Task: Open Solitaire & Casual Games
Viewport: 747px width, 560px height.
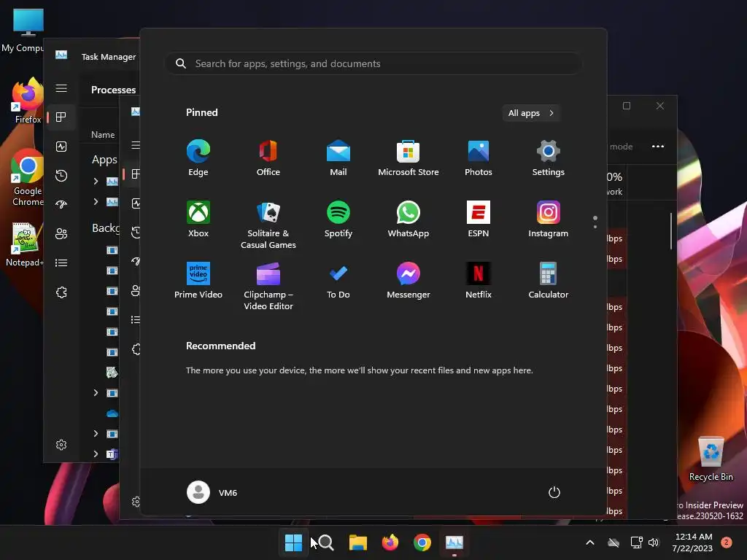Action: click(x=268, y=225)
